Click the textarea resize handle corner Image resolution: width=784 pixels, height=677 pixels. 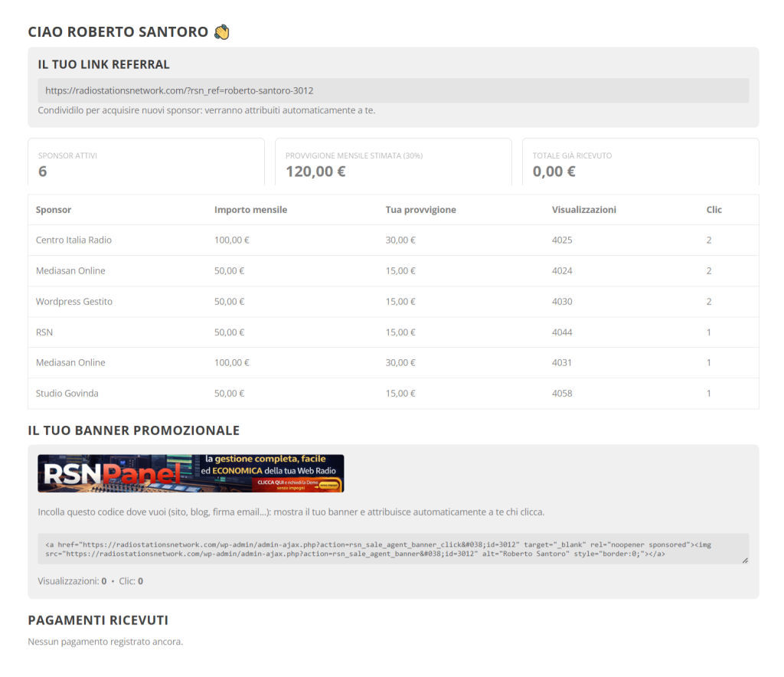click(x=745, y=561)
